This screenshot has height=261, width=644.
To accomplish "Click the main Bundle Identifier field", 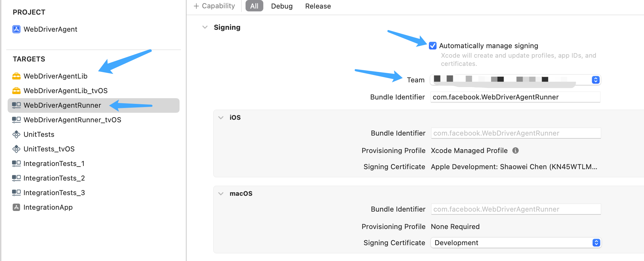I will pyautogui.click(x=515, y=97).
